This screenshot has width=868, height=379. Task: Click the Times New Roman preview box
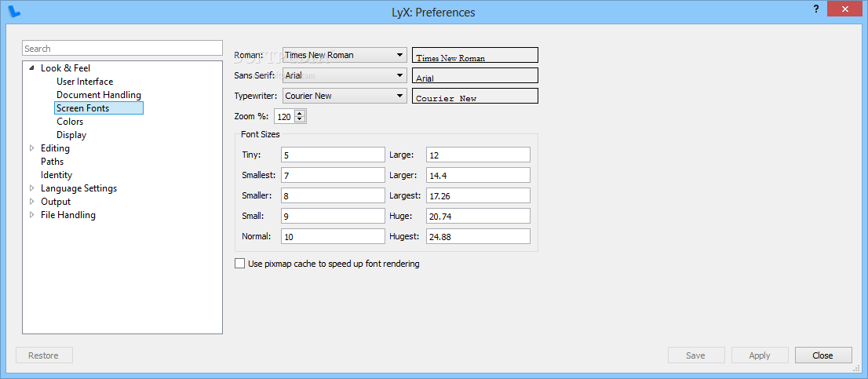coord(476,55)
